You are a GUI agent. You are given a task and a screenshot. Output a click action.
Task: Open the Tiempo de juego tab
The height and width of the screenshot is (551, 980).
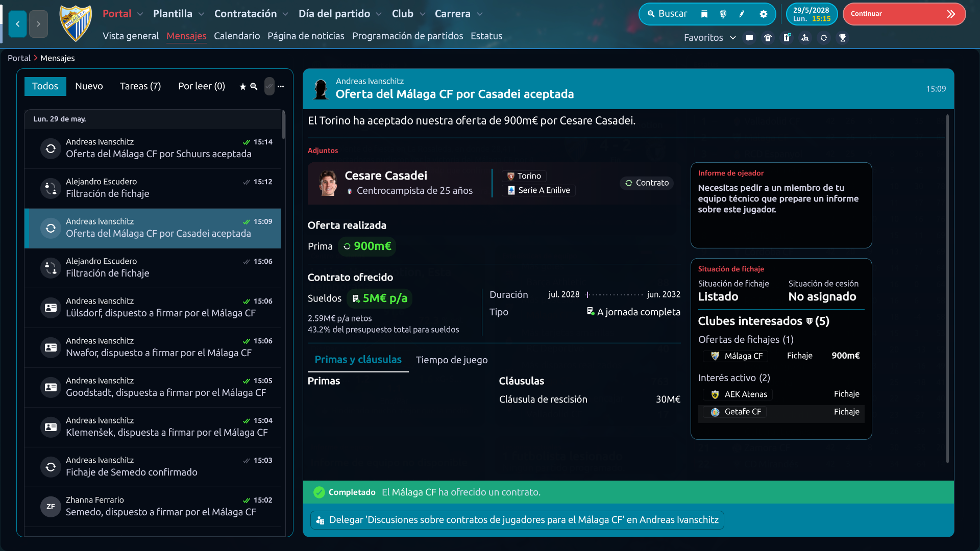452,360
